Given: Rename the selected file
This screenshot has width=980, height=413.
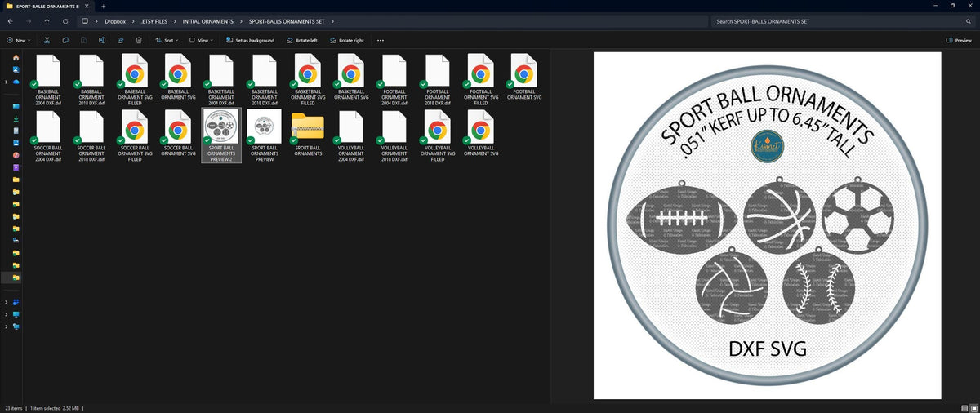Looking at the screenshot, I should (x=102, y=40).
